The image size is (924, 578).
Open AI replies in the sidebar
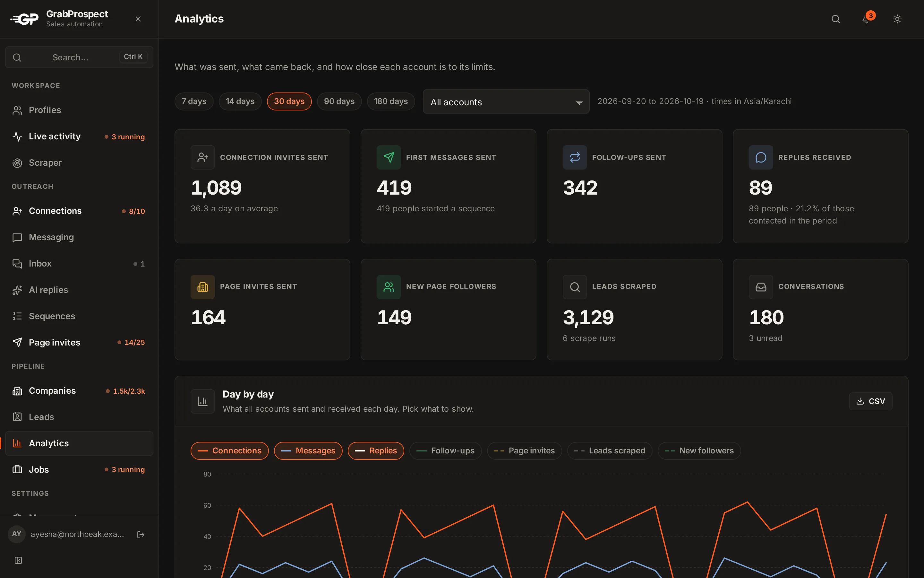[x=79, y=290]
